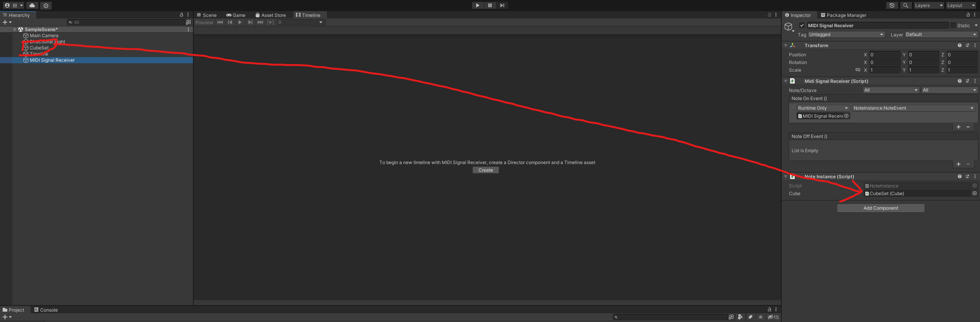Screen dimensions: 980x322
Task: Open Transform component help icon
Action: (960, 45)
